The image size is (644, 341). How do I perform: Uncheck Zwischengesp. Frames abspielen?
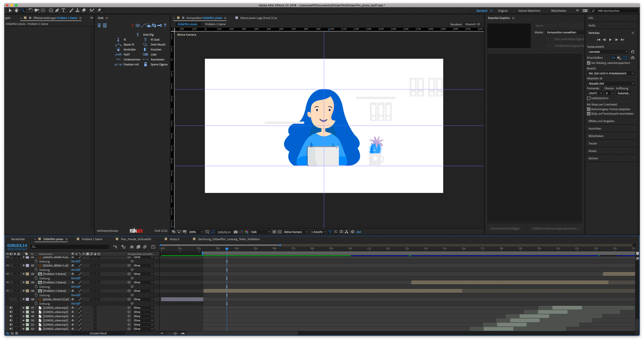pos(589,109)
